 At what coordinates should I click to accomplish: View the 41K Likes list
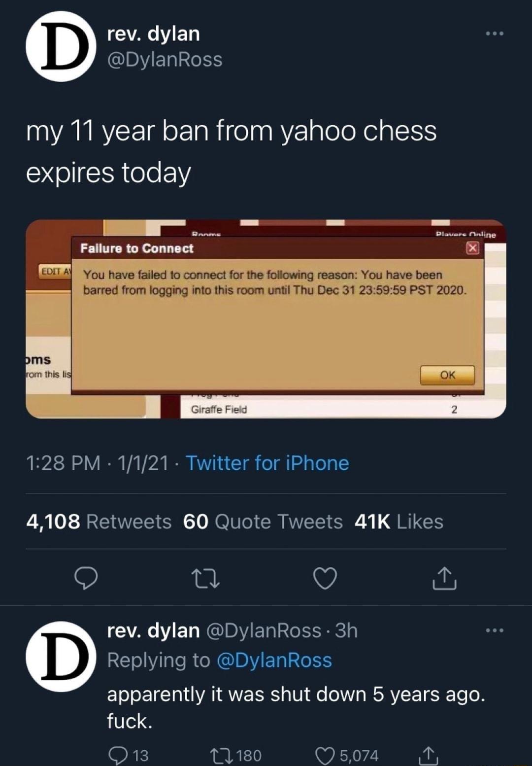(x=399, y=522)
